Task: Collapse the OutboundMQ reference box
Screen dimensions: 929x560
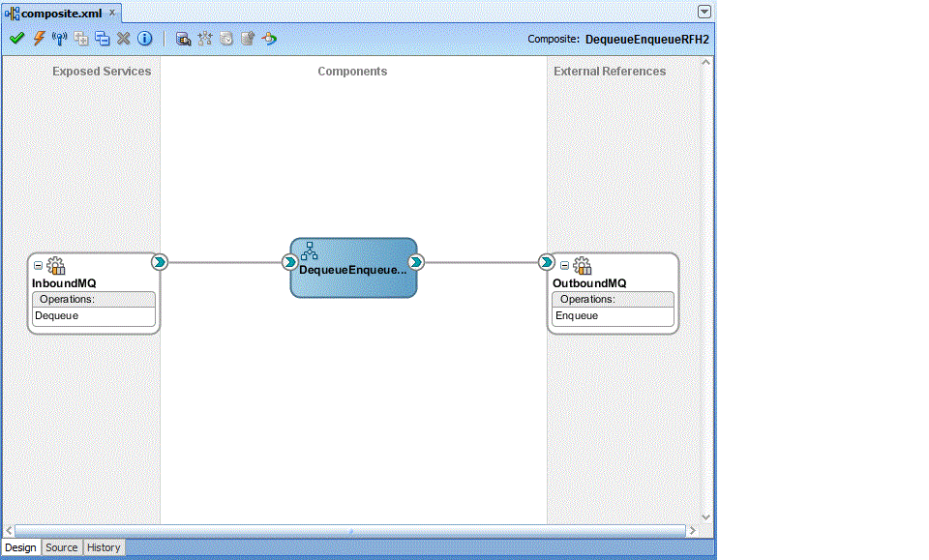Action: point(564,265)
